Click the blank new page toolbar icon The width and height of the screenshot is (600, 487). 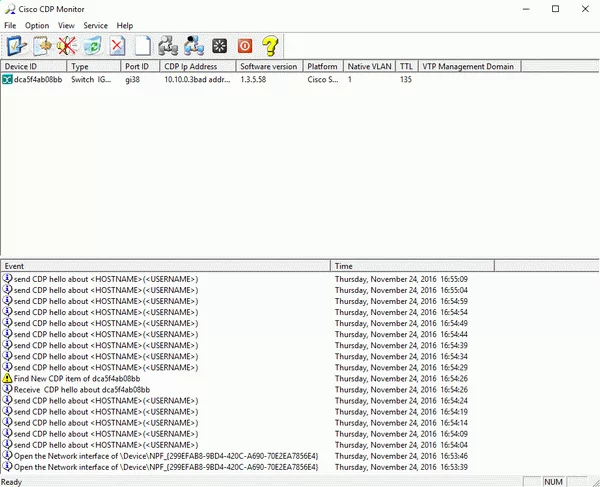[x=143, y=46]
